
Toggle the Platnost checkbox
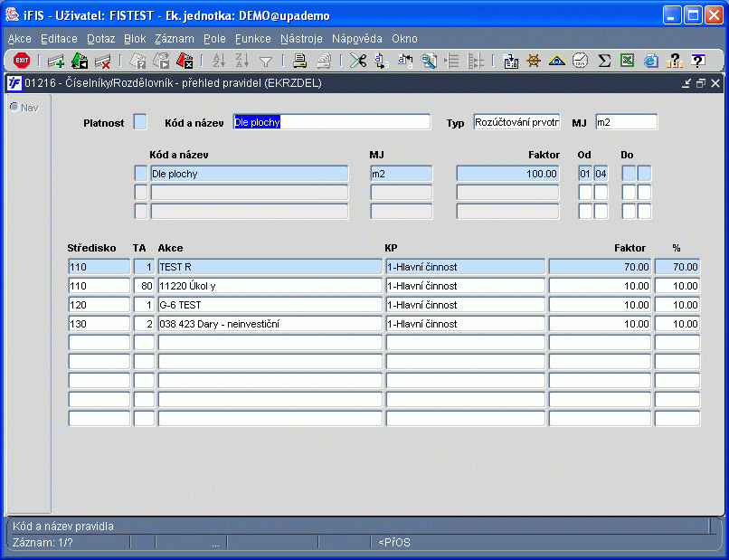140,122
